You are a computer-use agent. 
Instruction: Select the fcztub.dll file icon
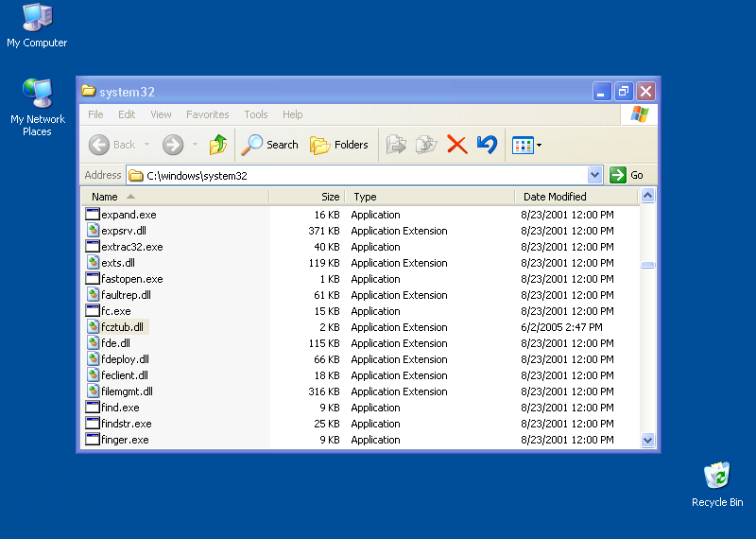point(93,327)
